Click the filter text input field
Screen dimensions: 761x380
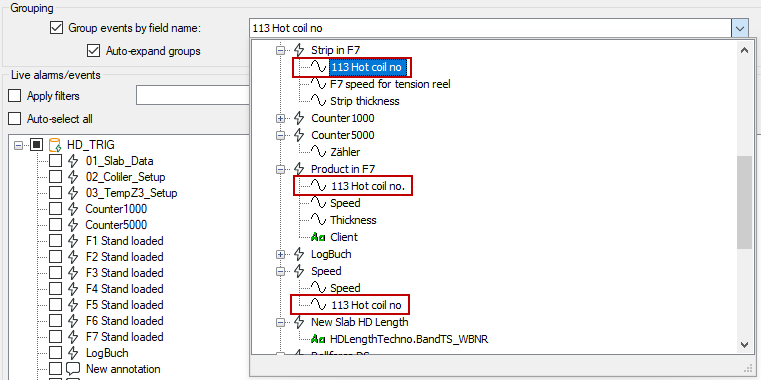[193, 96]
